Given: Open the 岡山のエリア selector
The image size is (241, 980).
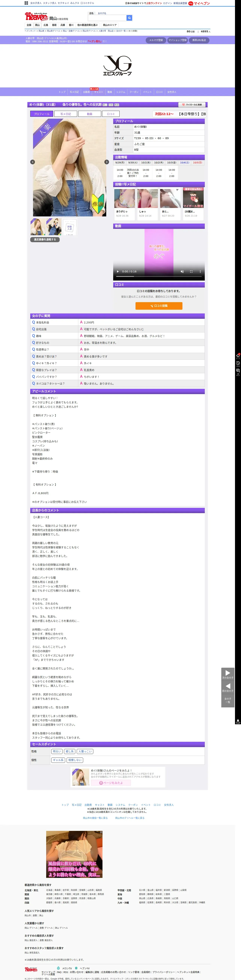Looking at the screenshot, I should 110,25.
